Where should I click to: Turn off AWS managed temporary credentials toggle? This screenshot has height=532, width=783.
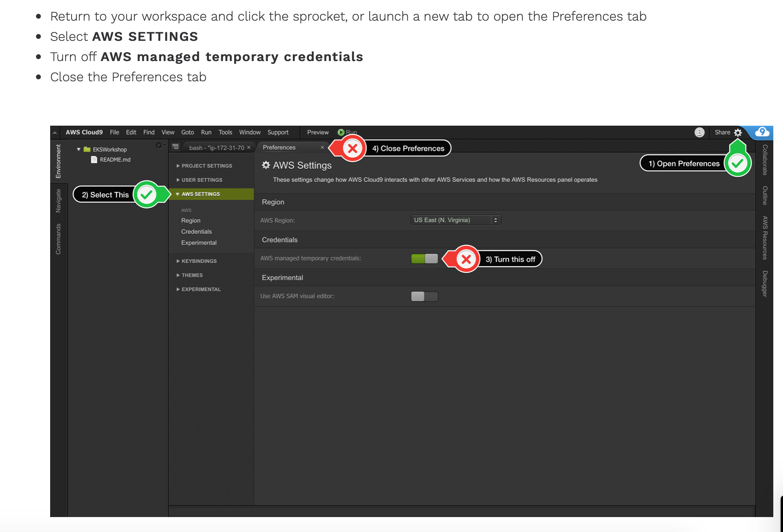(x=424, y=259)
